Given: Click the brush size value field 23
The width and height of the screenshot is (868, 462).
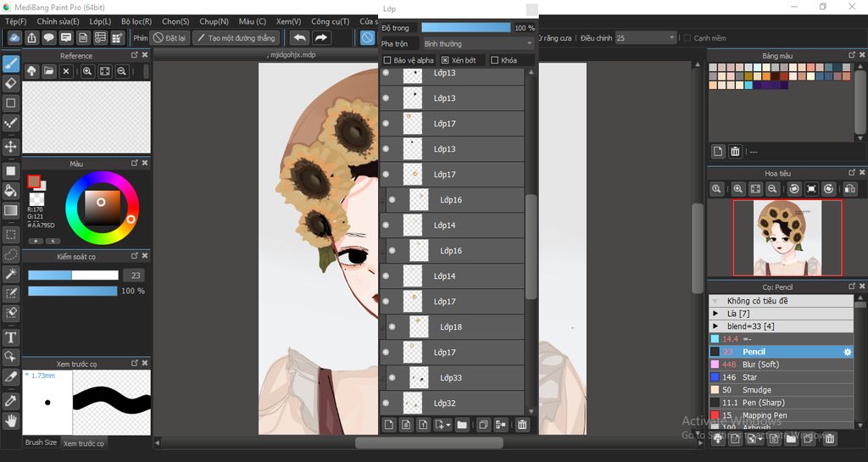Looking at the screenshot, I should pyautogui.click(x=136, y=275).
